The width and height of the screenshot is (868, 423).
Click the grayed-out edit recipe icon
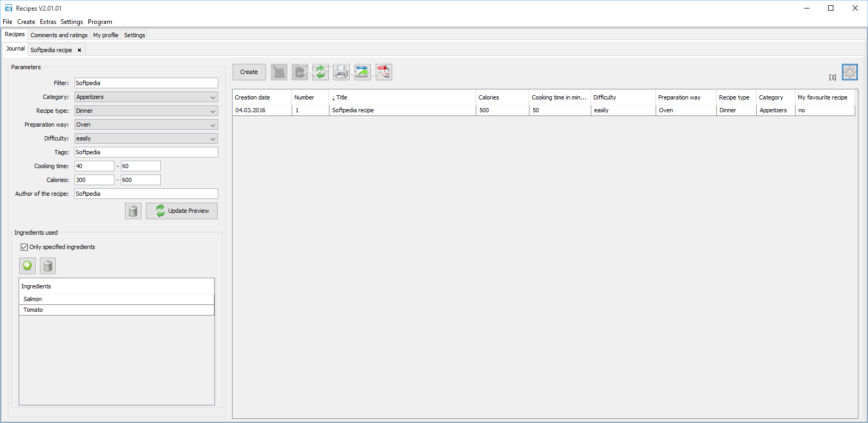(x=279, y=72)
